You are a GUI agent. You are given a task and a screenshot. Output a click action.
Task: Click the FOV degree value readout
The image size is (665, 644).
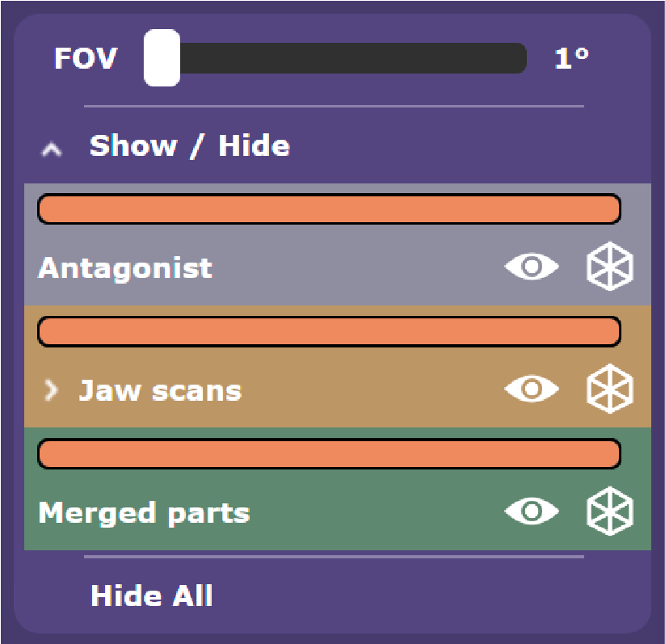click(x=572, y=57)
